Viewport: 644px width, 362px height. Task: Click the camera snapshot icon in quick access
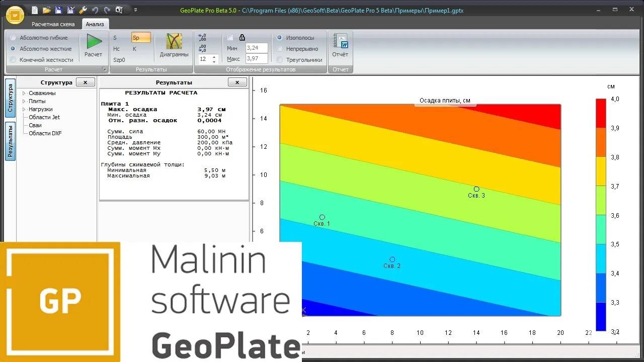[119, 10]
